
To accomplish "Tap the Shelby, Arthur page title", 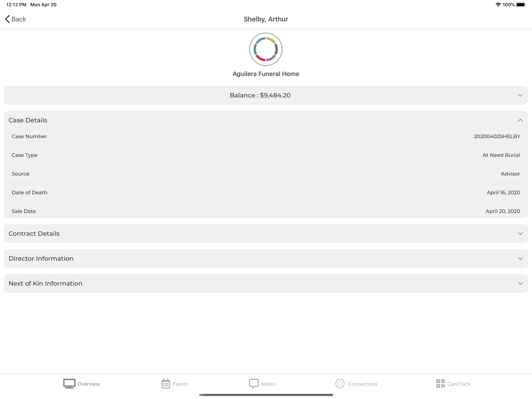I will (x=266, y=19).
